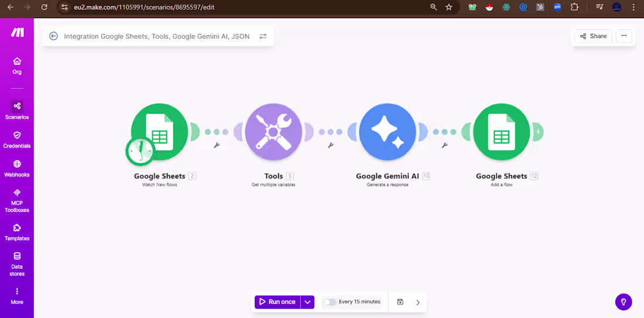The width and height of the screenshot is (644, 318).
Task: Open Data stores in the sidebar
Action: 17,264
